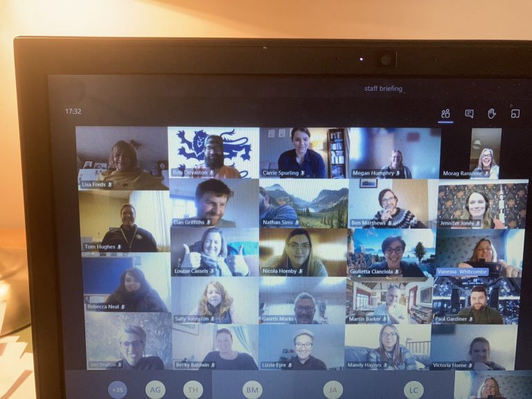
Task: Select Vanessa Whitcombe's video tile
Action: (480, 253)
